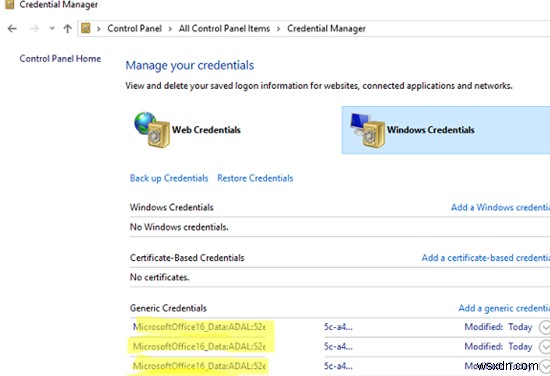Open third MicrosoftOffice16_Data:ADAL credential entry
The height and width of the screenshot is (376, 550).
(x=199, y=366)
